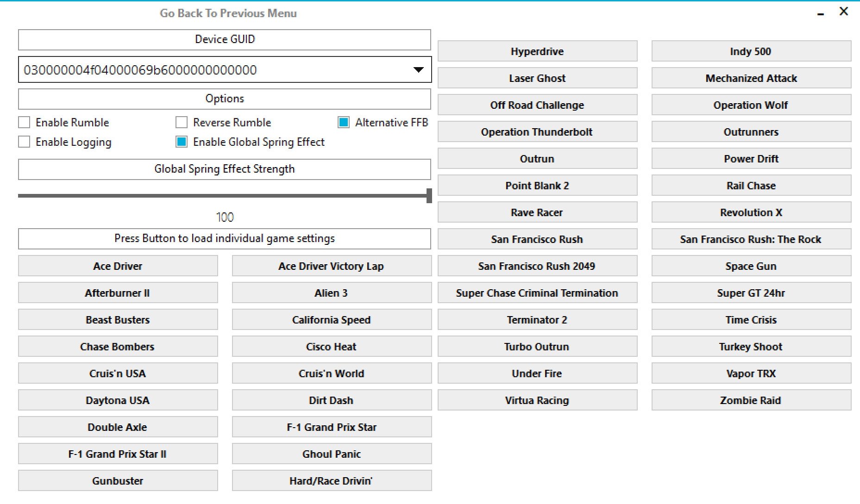Select Daytona USA button

coord(118,400)
